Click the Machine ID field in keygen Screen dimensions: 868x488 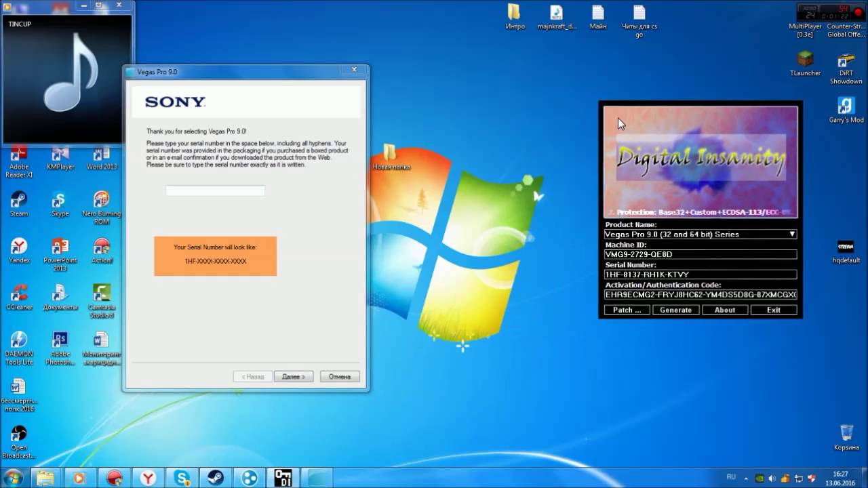pos(701,254)
